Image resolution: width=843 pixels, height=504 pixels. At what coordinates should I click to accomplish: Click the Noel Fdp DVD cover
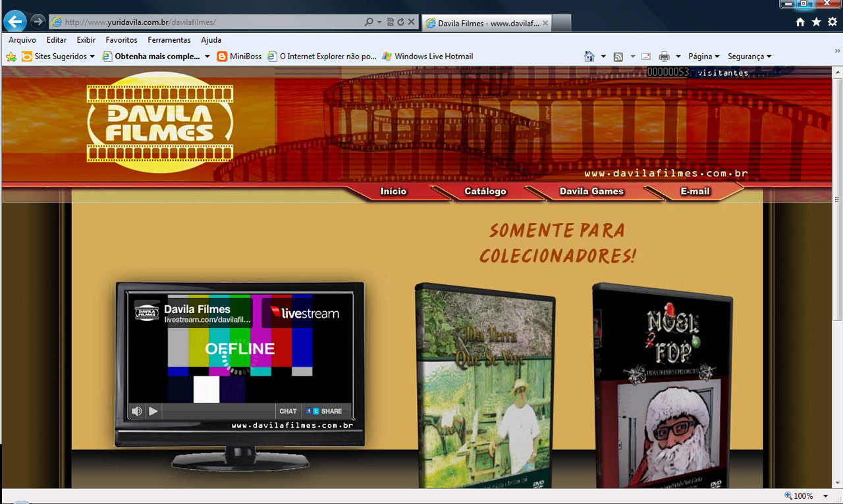pos(663,386)
